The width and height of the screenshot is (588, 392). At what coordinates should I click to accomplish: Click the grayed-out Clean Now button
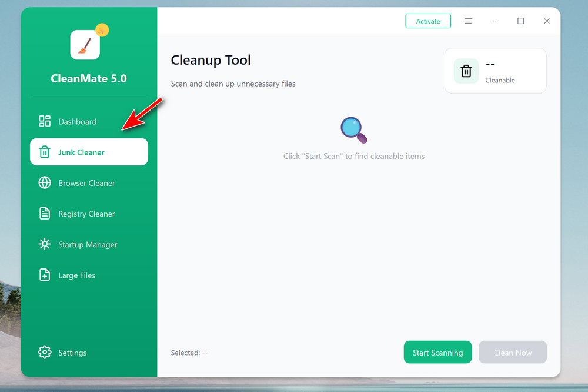[x=512, y=352]
